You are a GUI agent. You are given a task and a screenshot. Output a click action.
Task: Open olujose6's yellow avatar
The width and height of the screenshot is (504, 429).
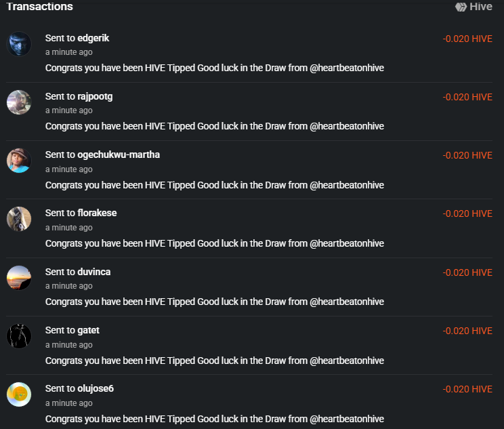pyautogui.click(x=19, y=394)
